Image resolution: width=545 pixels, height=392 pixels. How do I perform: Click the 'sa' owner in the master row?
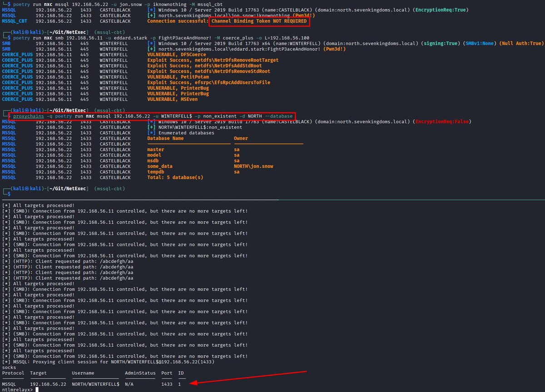pyautogui.click(x=236, y=149)
